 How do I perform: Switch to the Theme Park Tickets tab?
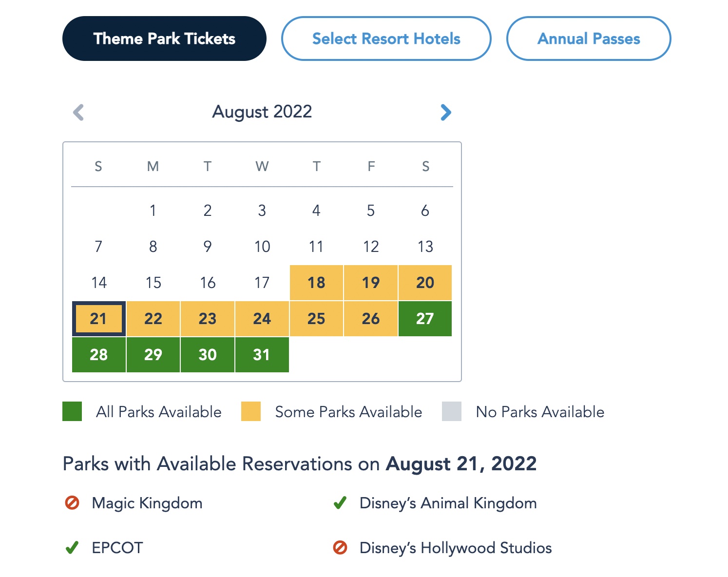coord(164,38)
